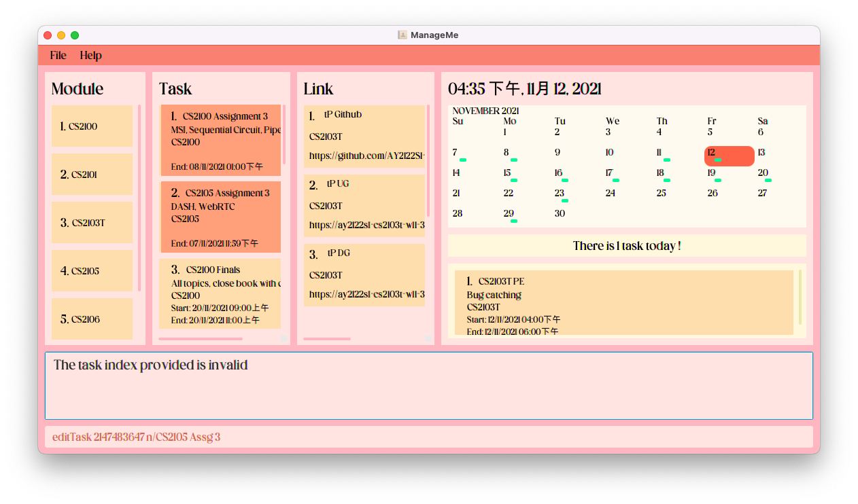This screenshot has width=858, height=504.
Task: Open the tP UG URL link
Action: (x=366, y=225)
